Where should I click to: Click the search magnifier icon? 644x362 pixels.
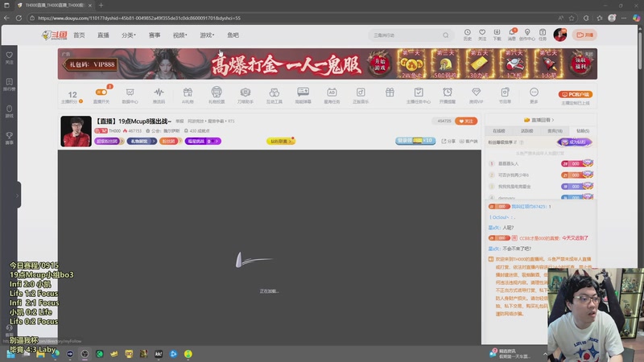coord(446,35)
